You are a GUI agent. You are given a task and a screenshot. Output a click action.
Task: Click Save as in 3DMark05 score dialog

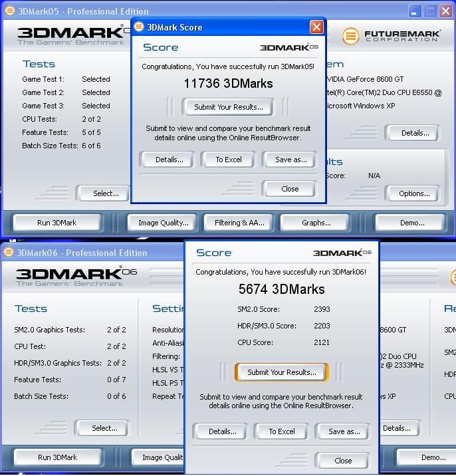pyautogui.click(x=290, y=160)
